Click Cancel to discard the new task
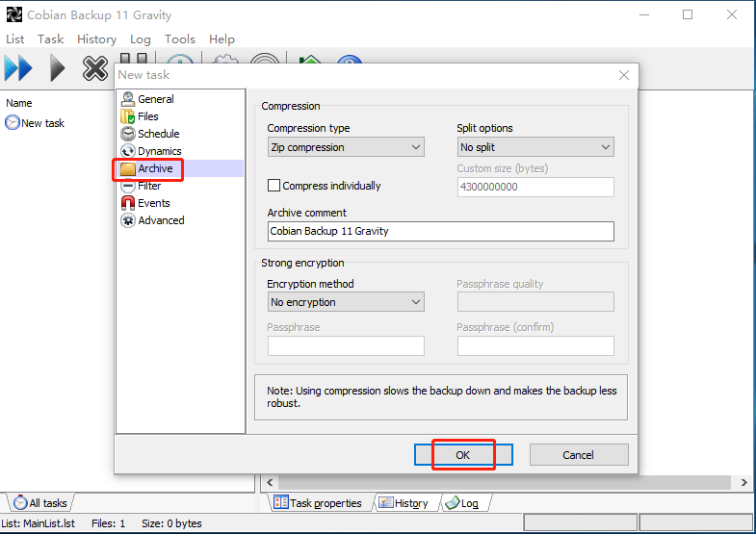 click(x=579, y=455)
